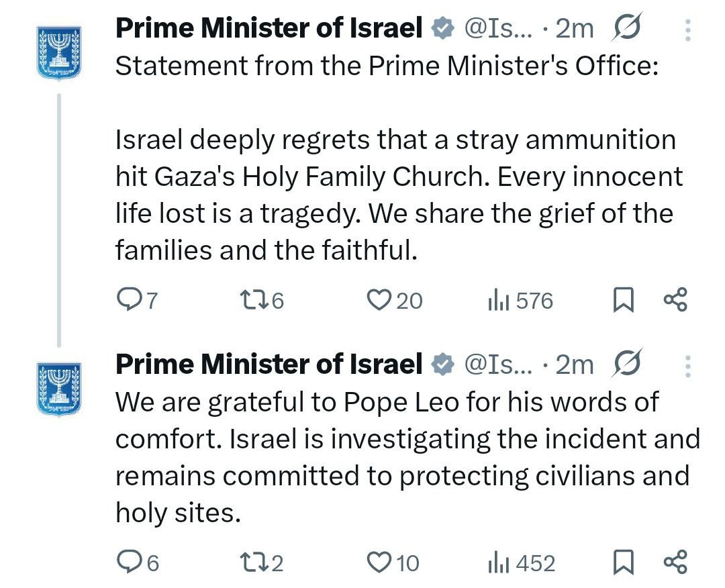The image size is (725, 588).
Task: Repost the first tweet about Holy Family Church
Action: [262, 301]
